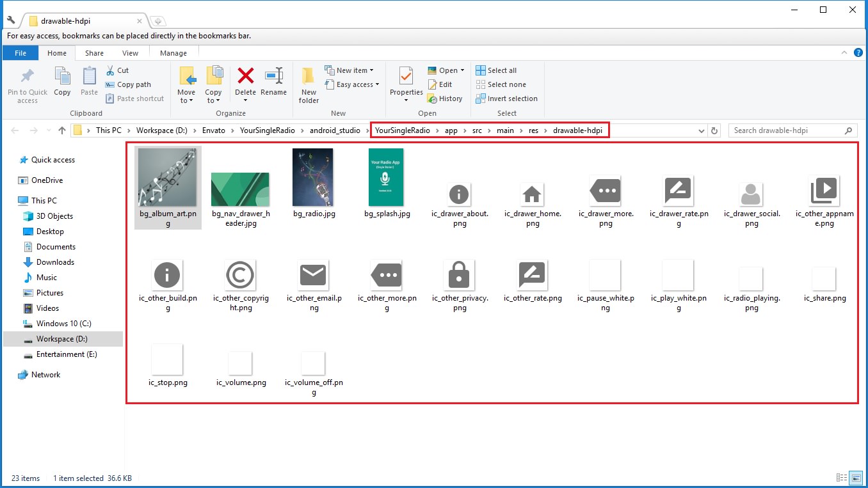Click the Search drawable-hdpi field
Viewport: 868px width, 488px height.
coord(786,130)
